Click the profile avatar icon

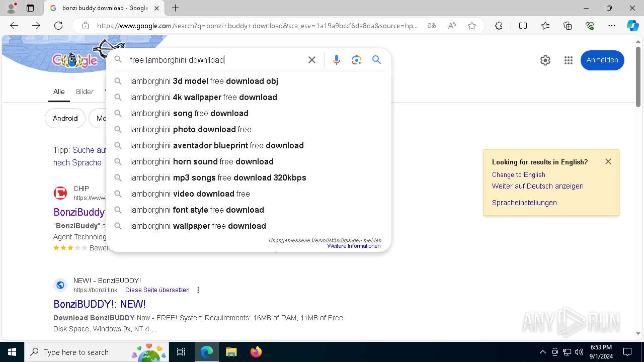pos(11,8)
